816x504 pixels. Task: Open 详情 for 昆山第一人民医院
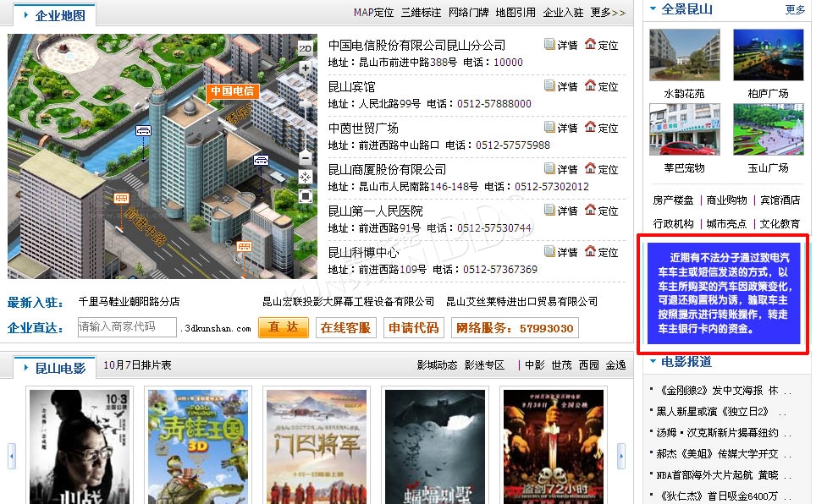click(561, 211)
